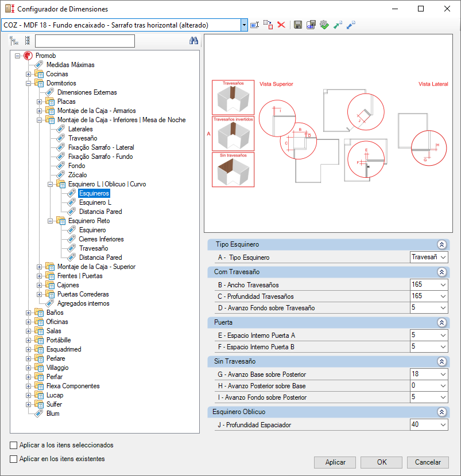Viewport: 461px width, 476px height.
Task: Click the tree search input field
Action: pyautogui.click(x=85, y=41)
